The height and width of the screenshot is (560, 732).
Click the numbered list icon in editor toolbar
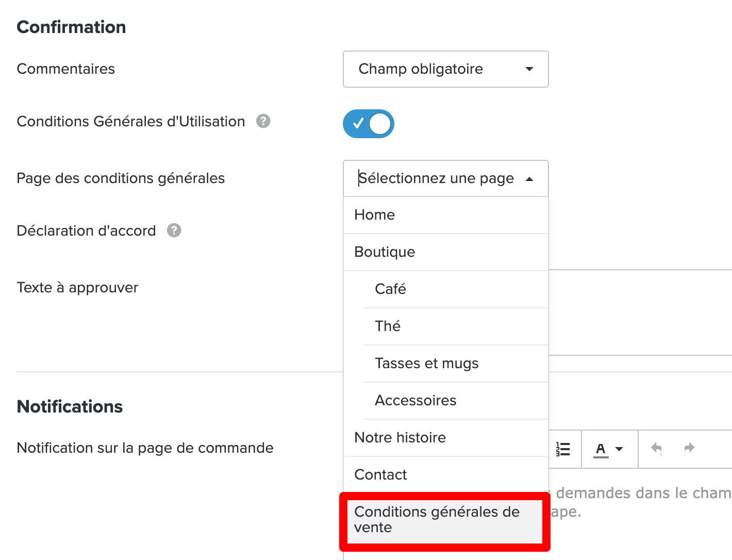coord(563,449)
